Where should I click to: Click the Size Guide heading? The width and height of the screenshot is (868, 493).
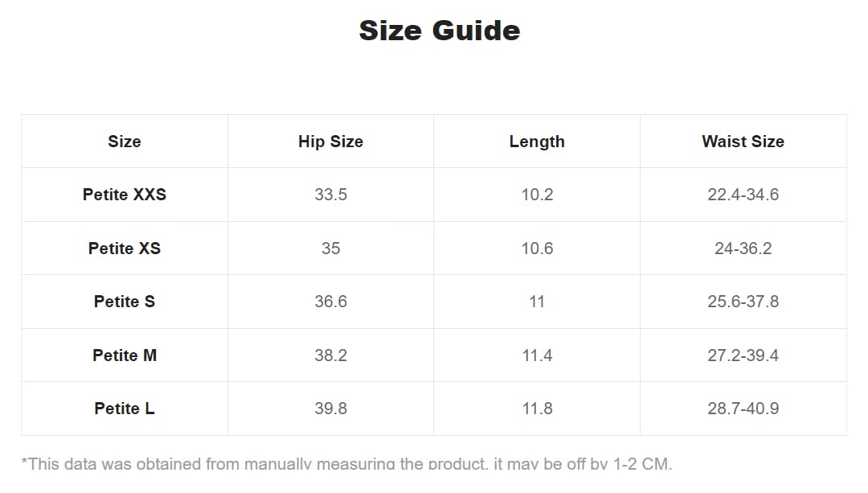439,31
